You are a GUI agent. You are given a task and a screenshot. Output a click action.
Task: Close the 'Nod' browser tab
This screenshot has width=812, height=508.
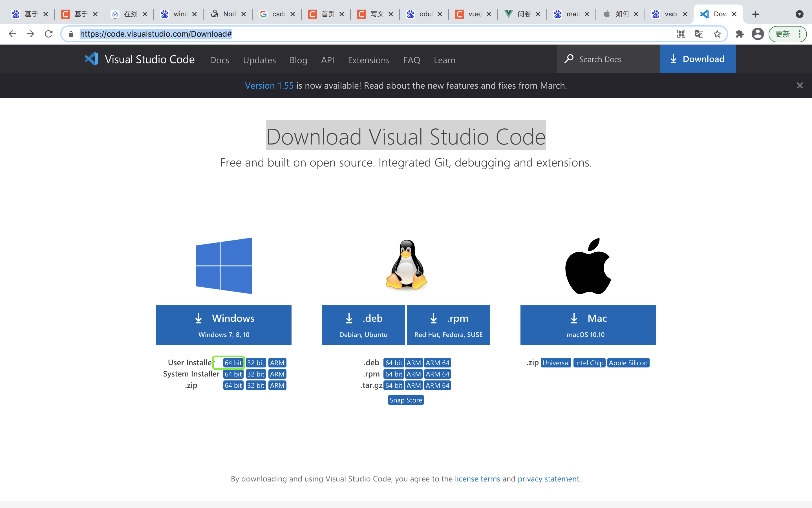pyautogui.click(x=244, y=14)
